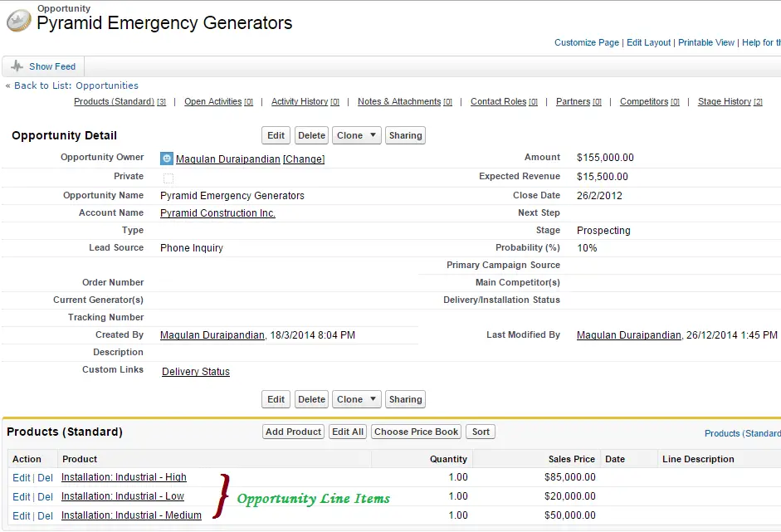This screenshot has height=532, width=781.
Task: Toggle the Private checkbox
Action: [168, 178]
